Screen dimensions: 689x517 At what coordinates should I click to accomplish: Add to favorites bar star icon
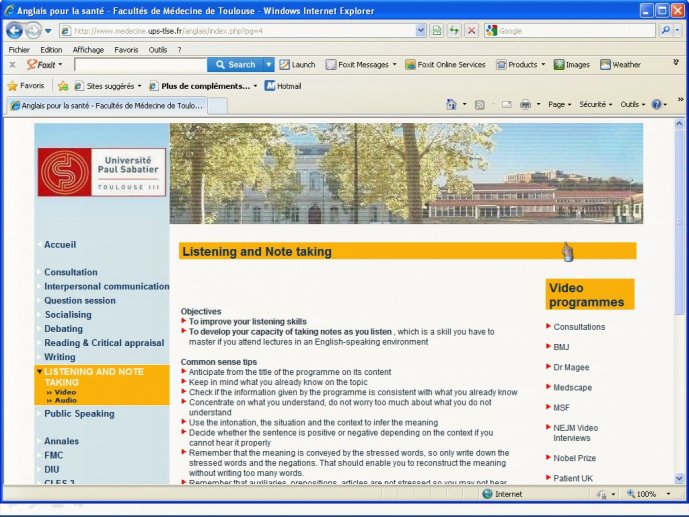tap(63, 86)
